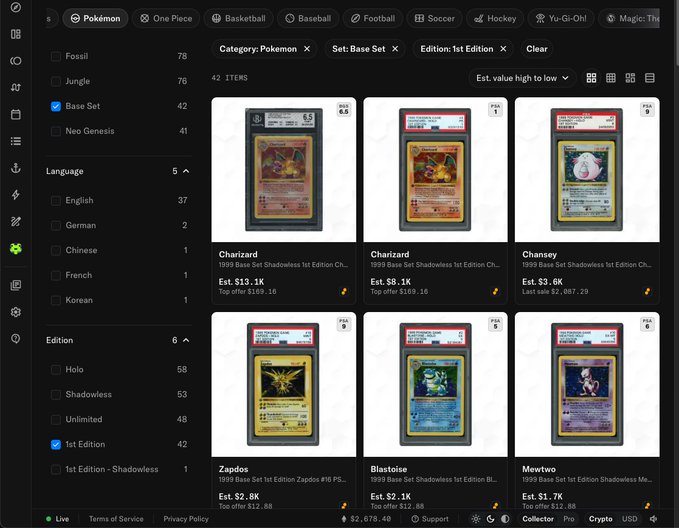Remove the Edition: 1st Edition filter chip
The image size is (679, 528).
tap(503, 49)
